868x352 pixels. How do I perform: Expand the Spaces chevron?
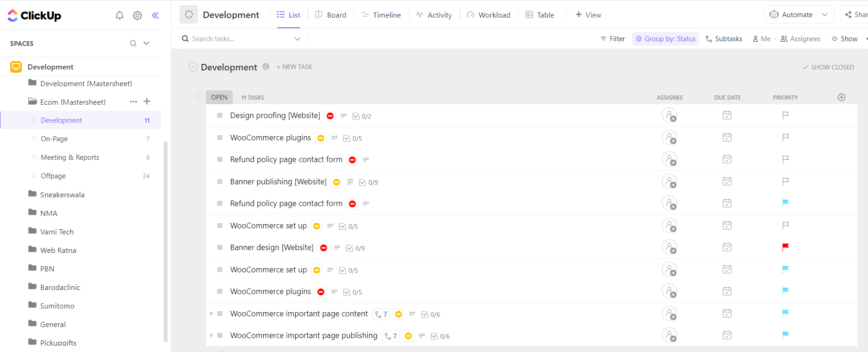pos(147,43)
